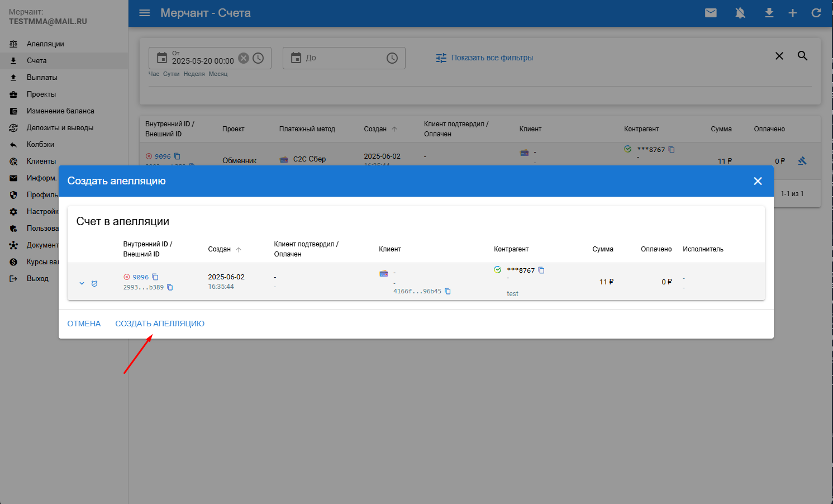The image size is (833, 504).
Task: Click the hamburger menu icon
Action: coord(145,13)
